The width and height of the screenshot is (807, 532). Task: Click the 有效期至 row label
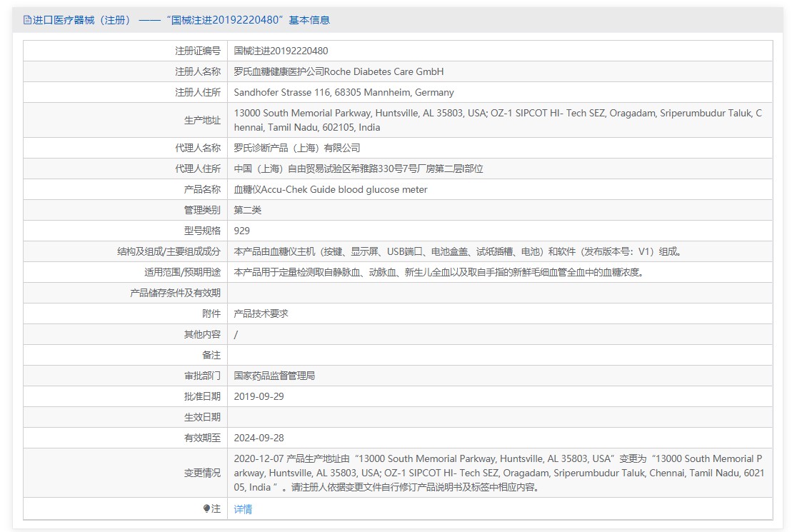click(x=202, y=438)
